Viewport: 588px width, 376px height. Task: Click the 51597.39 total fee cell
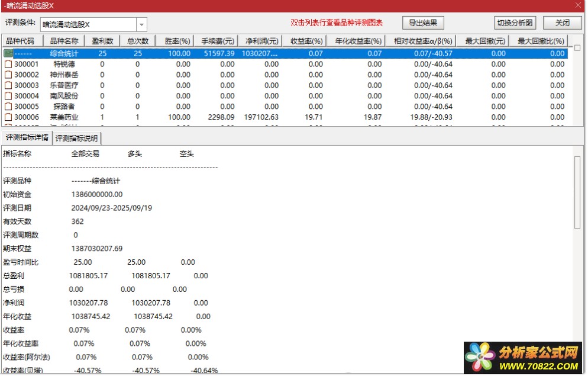[x=219, y=54]
